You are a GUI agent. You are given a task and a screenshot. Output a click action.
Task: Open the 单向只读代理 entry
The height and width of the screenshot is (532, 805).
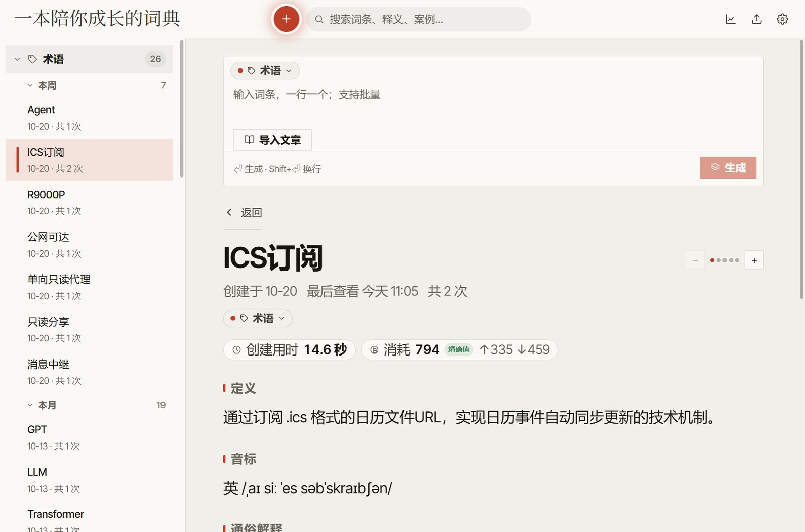pos(89,287)
